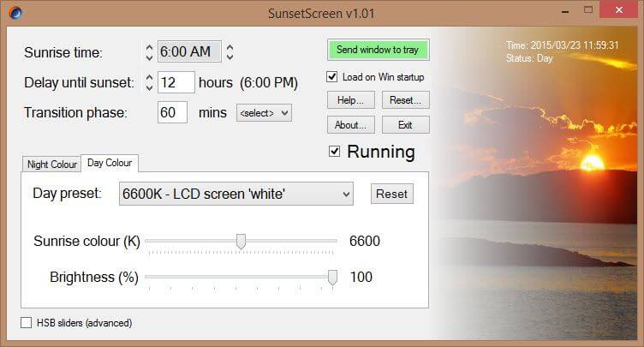
Task: Decrease sunrise hour with left down arrow
Action: (x=149, y=57)
